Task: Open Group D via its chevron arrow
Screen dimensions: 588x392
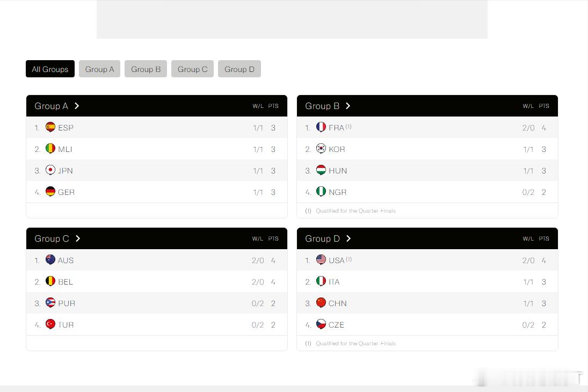Action: click(349, 238)
